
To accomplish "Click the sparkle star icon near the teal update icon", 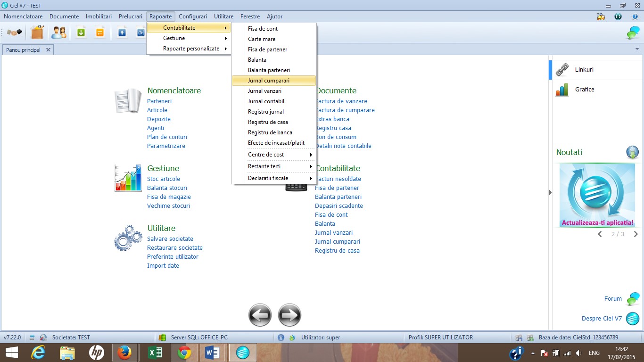I will tap(601, 16).
